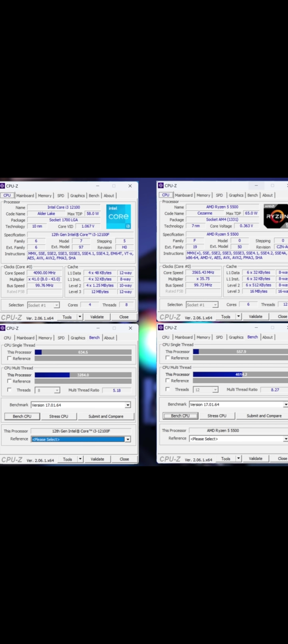Click the multi-thread score bar reading 3284.0
The image size is (288, 644).
(83, 375)
